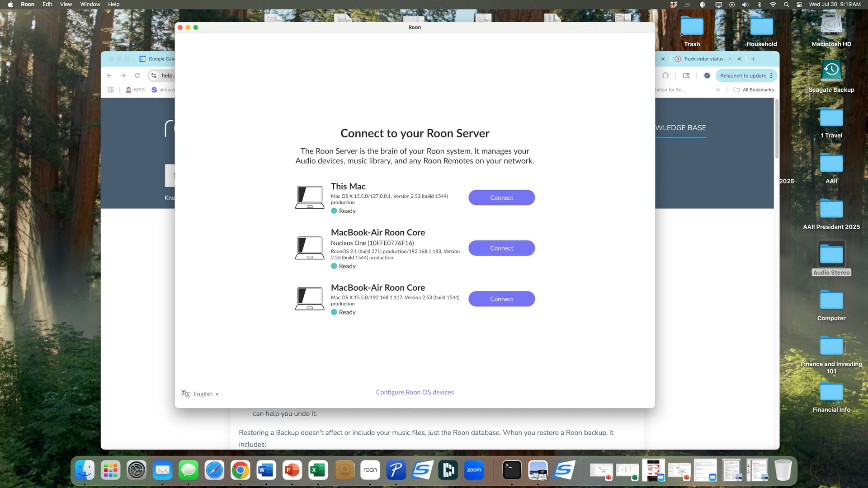
Task: Open the Help menu
Action: click(114, 4)
